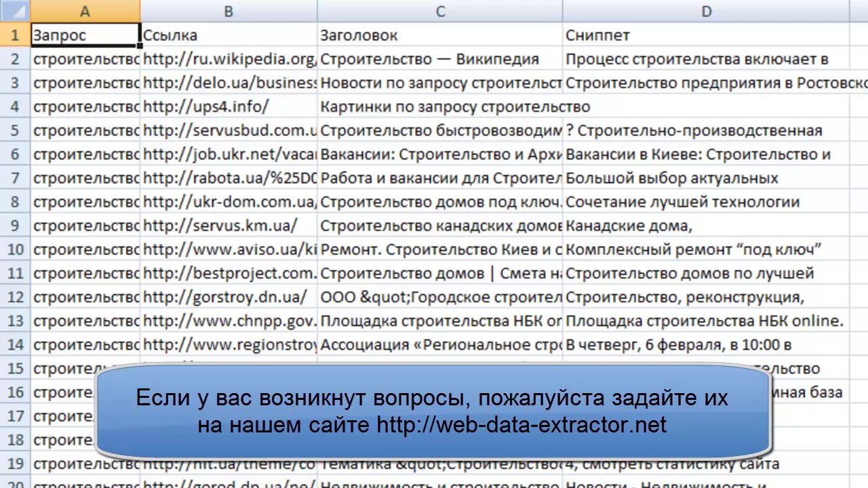This screenshot has width=868, height=488.
Task: Click the 'http://ups4.info/' cell
Action: [229, 106]
